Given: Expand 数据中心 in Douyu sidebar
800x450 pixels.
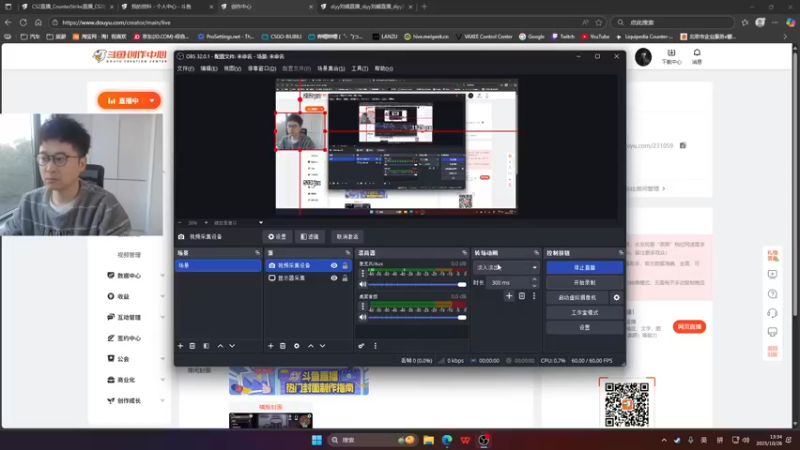Looking at the screenshot, I should click(163, 276).
